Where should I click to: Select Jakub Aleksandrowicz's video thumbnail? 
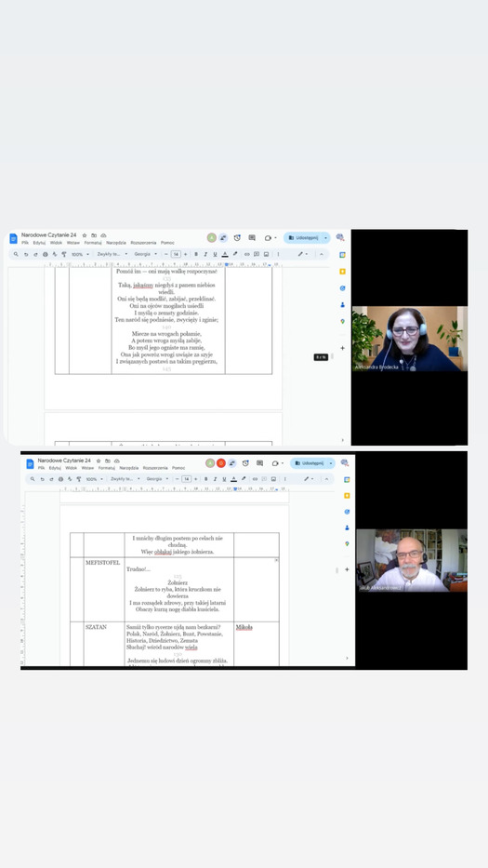click(x=412, y=560)
